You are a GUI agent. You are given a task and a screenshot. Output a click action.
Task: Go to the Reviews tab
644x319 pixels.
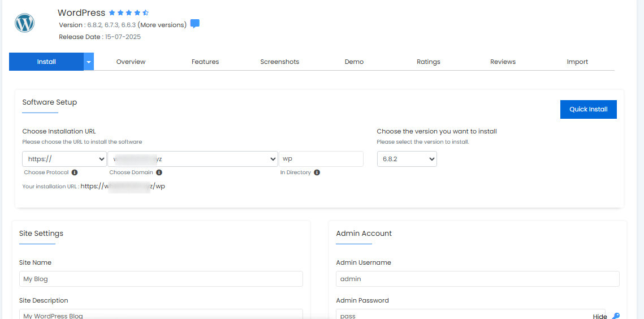tap(503, 62)
